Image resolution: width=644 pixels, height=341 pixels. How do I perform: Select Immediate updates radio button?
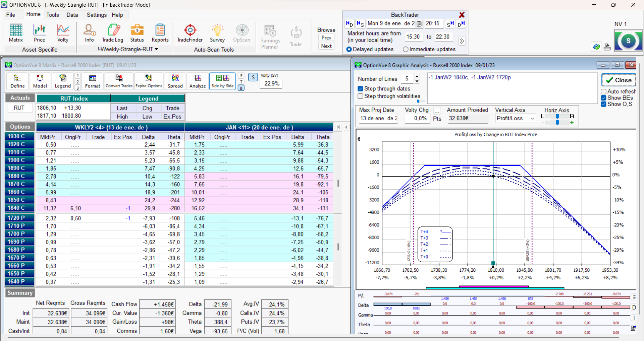(406, 49)
